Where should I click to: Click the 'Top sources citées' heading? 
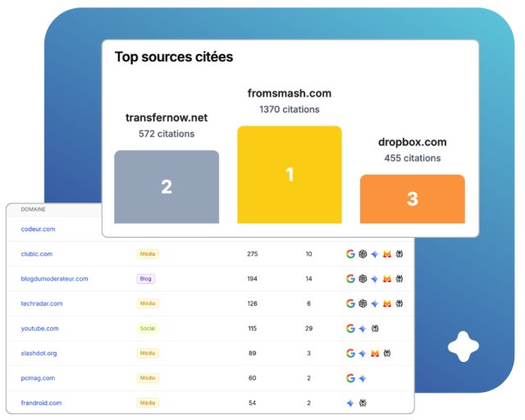[x=174, y=57]
